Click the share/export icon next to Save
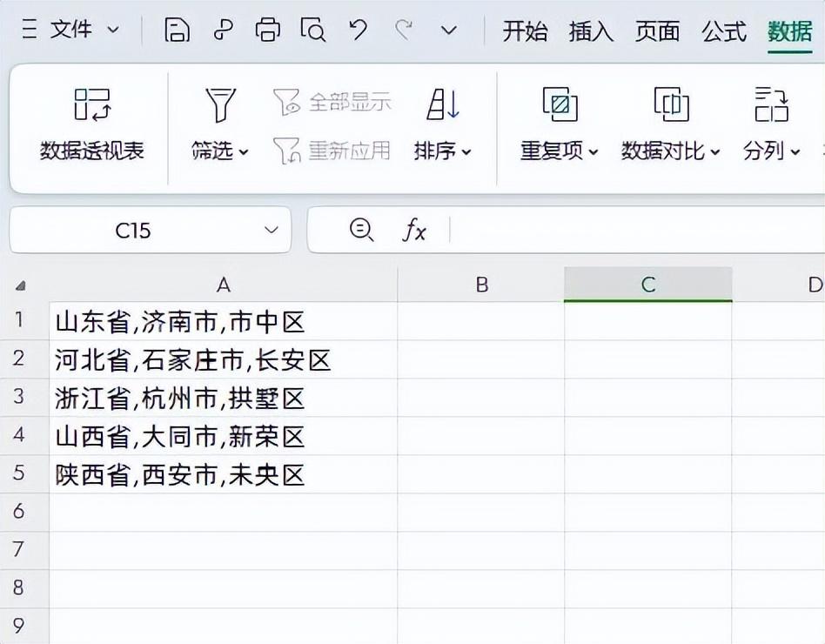 click(x=223, y=30)
